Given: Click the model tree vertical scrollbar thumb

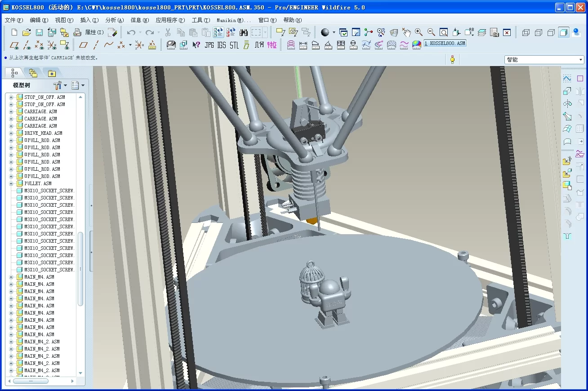Looking at the screenshot, I should point(80,269).
